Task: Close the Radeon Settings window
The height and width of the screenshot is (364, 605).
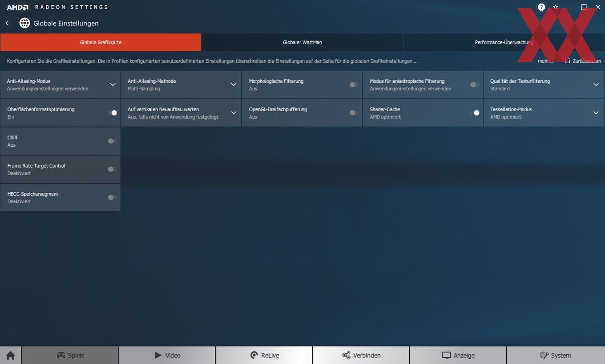Action: (x=598, y=7)
